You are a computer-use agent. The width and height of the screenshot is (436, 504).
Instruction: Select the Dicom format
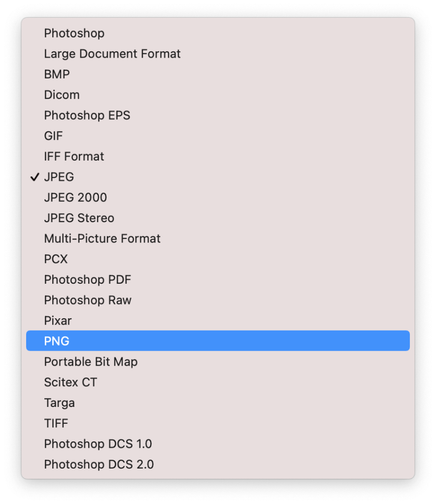218,95
